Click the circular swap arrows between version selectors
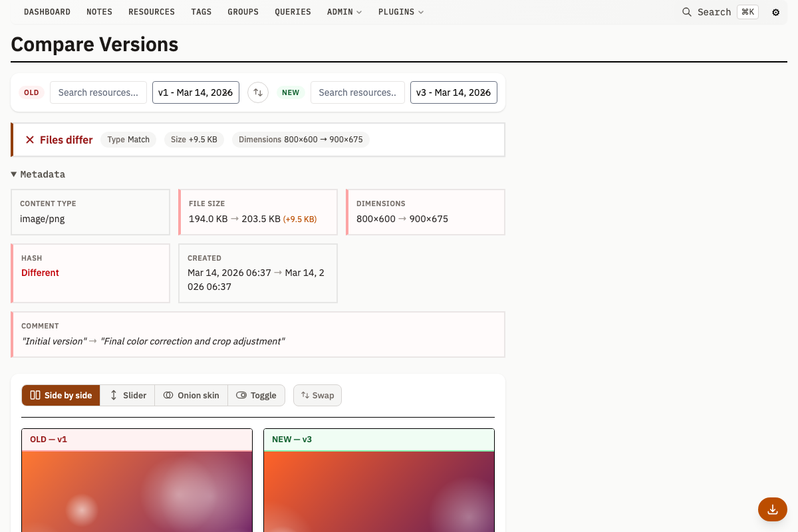This screenshot has height=532, width=798. pyautogui.click(x=258, y=92)
